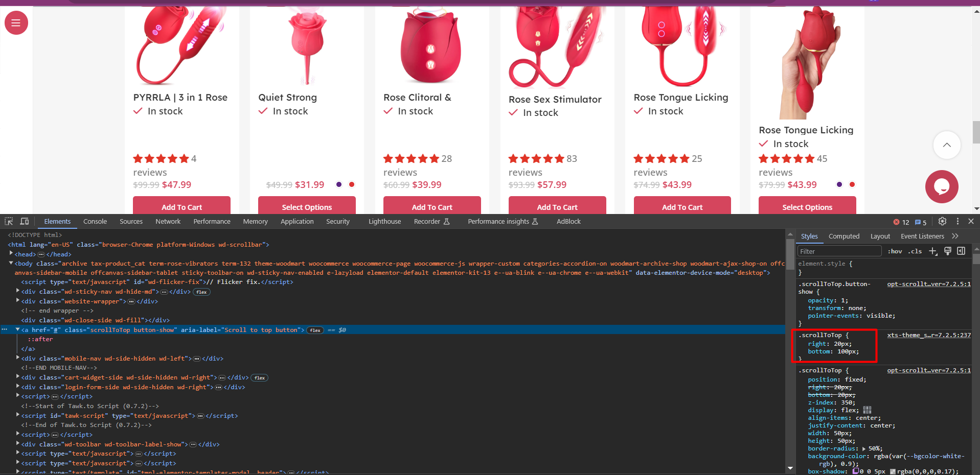Toggle the computed styles sidebar icon

tap(961, 251)
